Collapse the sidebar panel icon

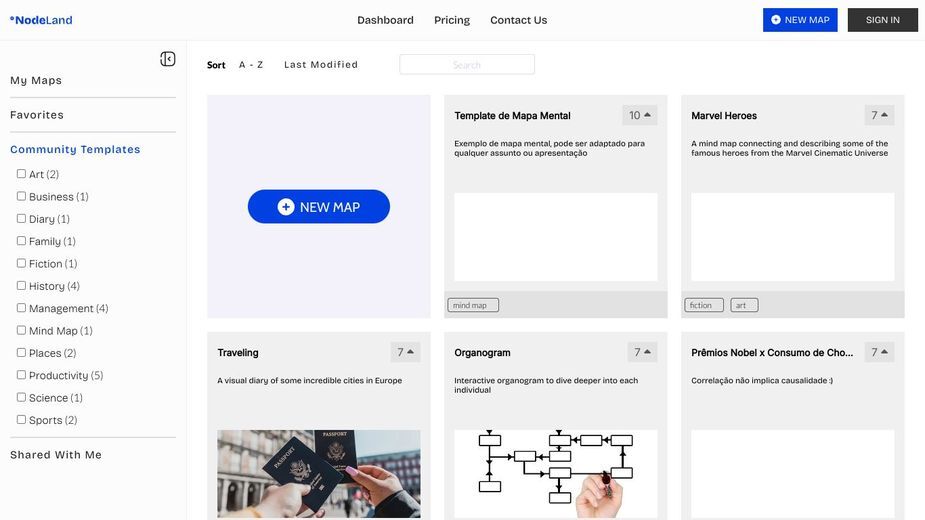pos(168,59)
